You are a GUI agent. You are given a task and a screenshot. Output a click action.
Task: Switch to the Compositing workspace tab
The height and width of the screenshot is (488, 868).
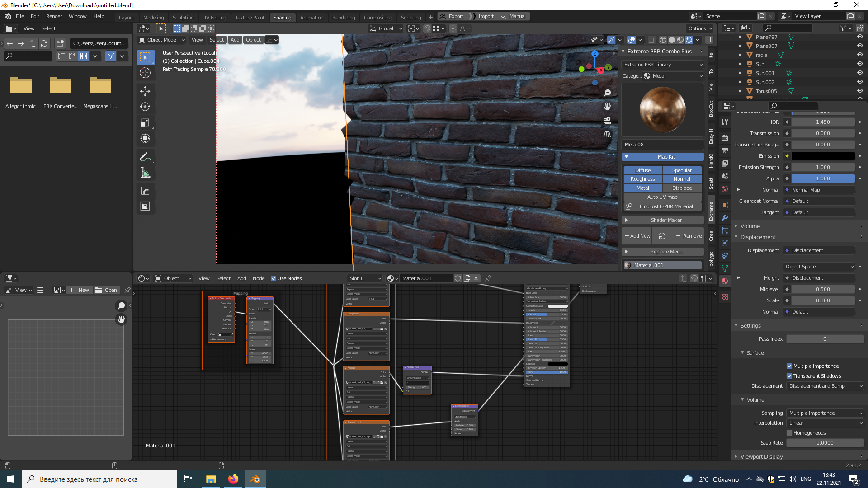coord(377,17)
